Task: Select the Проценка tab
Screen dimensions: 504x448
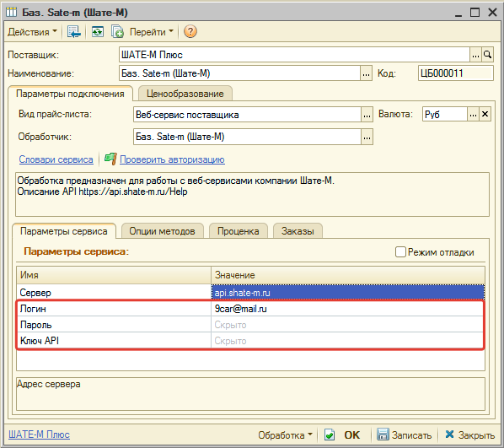Action: point(238,231)
